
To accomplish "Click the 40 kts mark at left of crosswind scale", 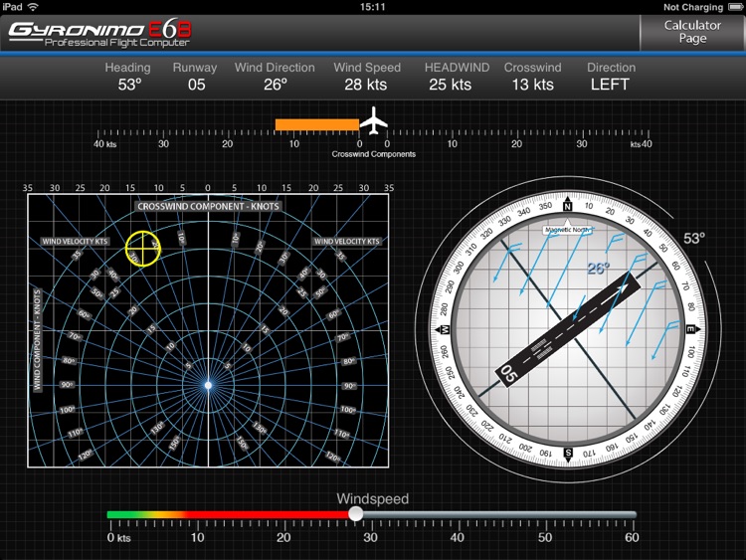I will [105, 143].
